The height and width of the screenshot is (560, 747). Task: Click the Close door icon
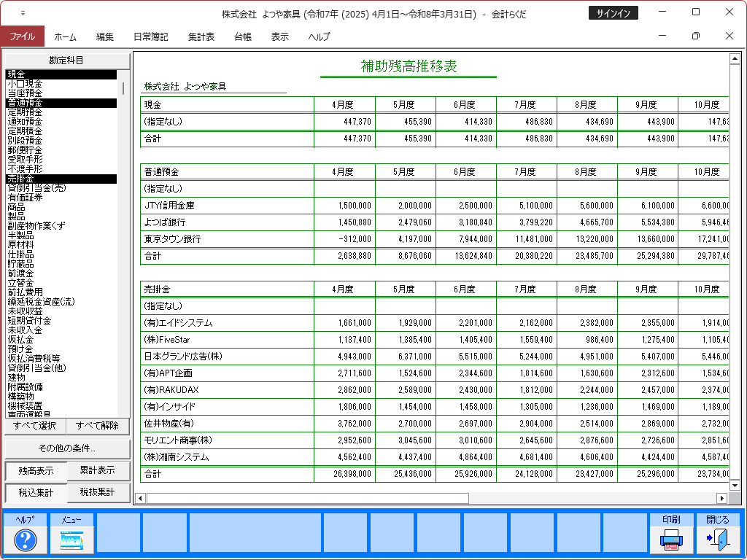(x=717, y=540)
